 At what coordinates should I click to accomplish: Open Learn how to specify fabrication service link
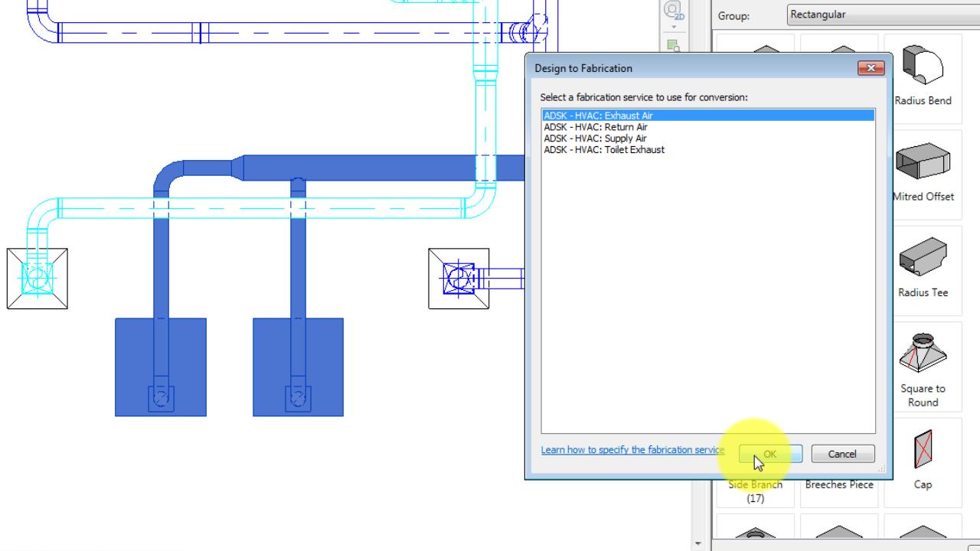coord(632,450)
